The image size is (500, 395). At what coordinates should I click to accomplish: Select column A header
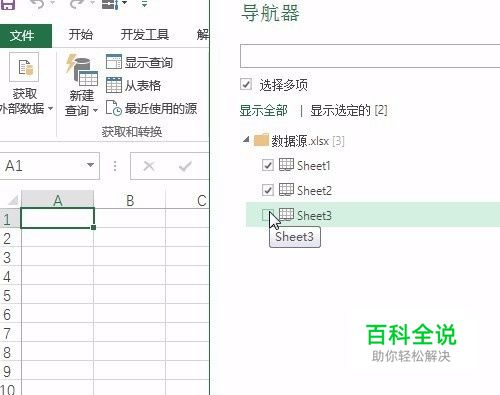pyautogui.click(x=58, y=200)
